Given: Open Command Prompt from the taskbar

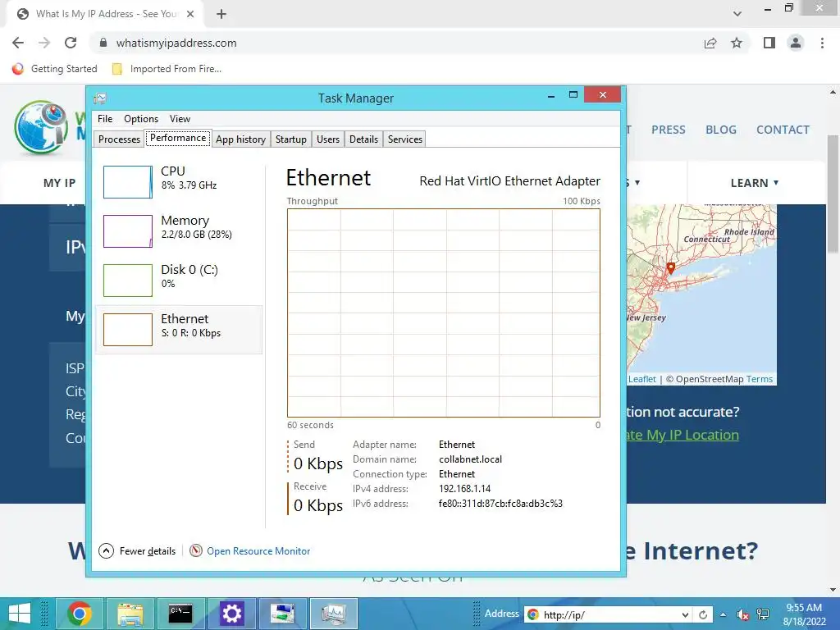Looking at the screenshot, I should click(x=180, y=614).
